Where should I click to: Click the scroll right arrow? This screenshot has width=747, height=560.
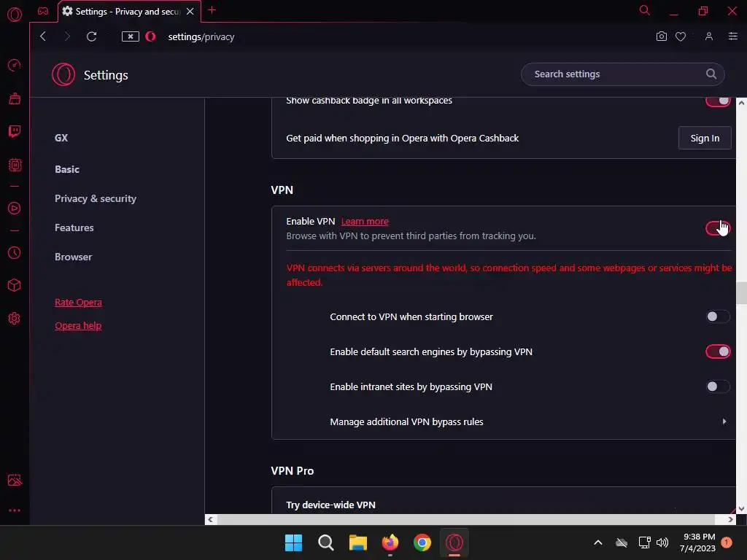[x=730, y=519]
